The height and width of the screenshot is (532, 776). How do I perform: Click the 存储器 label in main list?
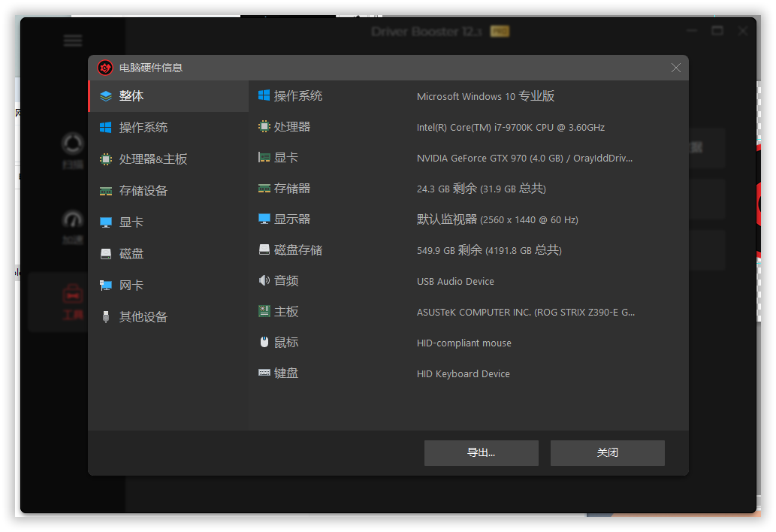292,188
